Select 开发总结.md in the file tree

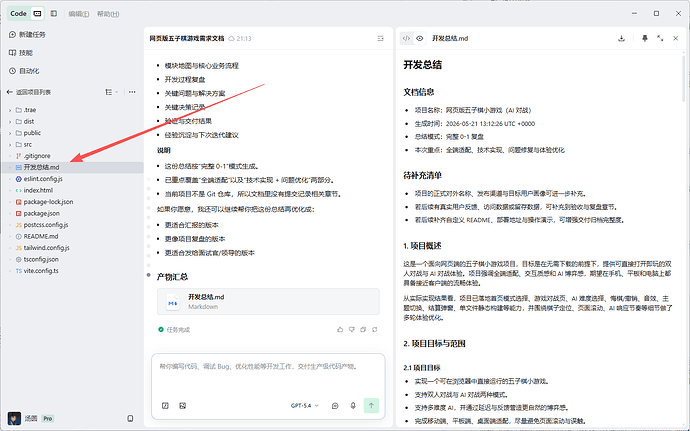pos(72,167)
